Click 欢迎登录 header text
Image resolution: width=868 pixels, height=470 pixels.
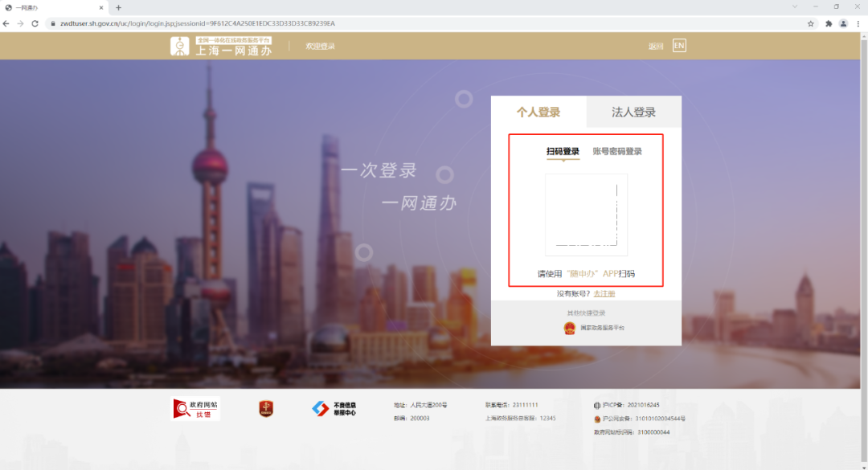(320, 46)
